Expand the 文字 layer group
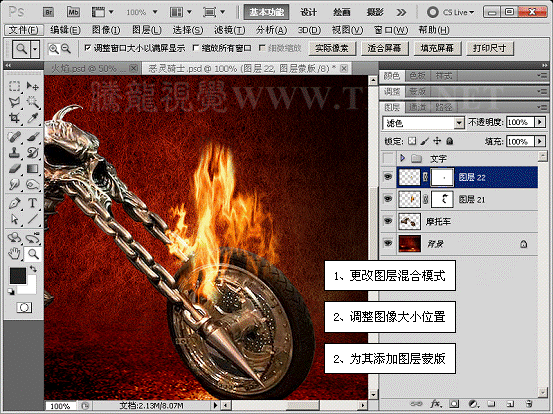553x414 pixels. point(402,158)
